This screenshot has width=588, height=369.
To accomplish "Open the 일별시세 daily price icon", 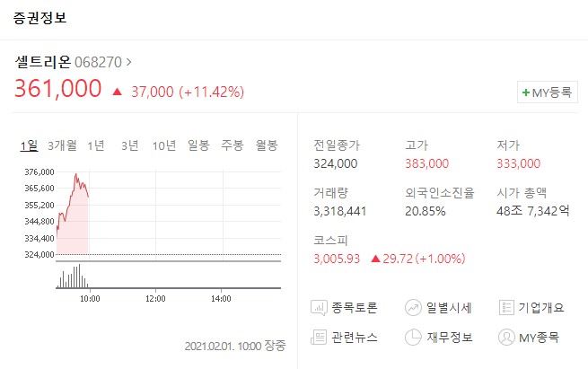I will pyautogui.click(x=413, y=308).
